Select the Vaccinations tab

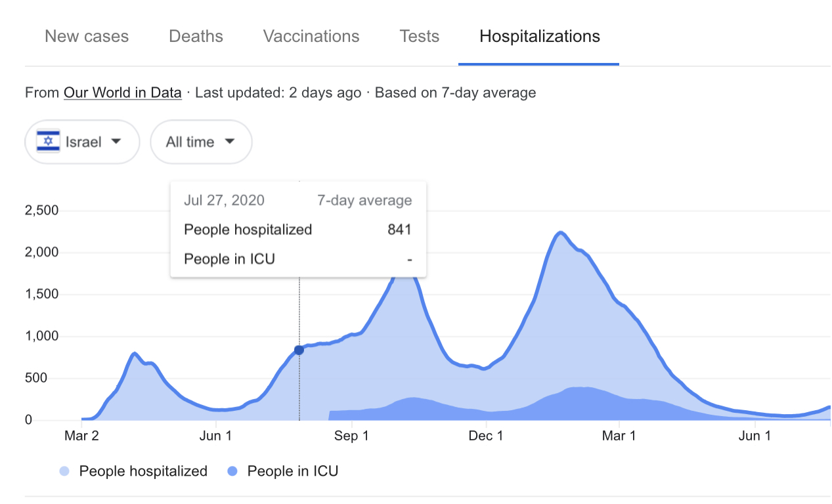(311, 36)
